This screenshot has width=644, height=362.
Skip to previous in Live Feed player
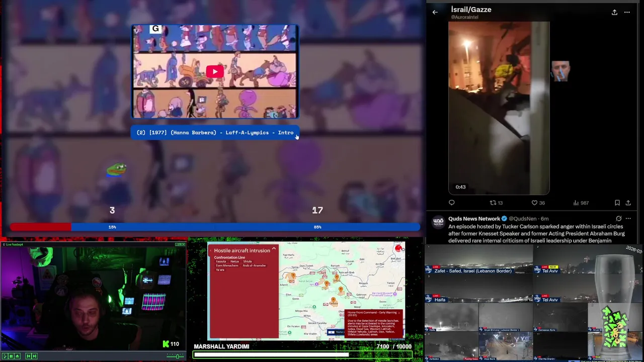(x=29, y=356)
